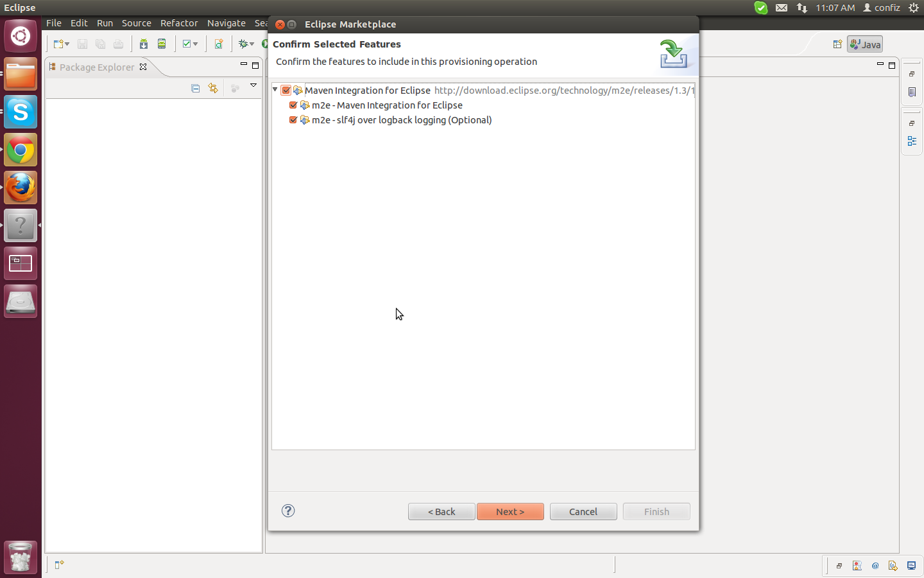Image resolution: width=924 pixels, height=578 pixels.
Task: Click the New Android XML file icon
Action: click(219, 44)
